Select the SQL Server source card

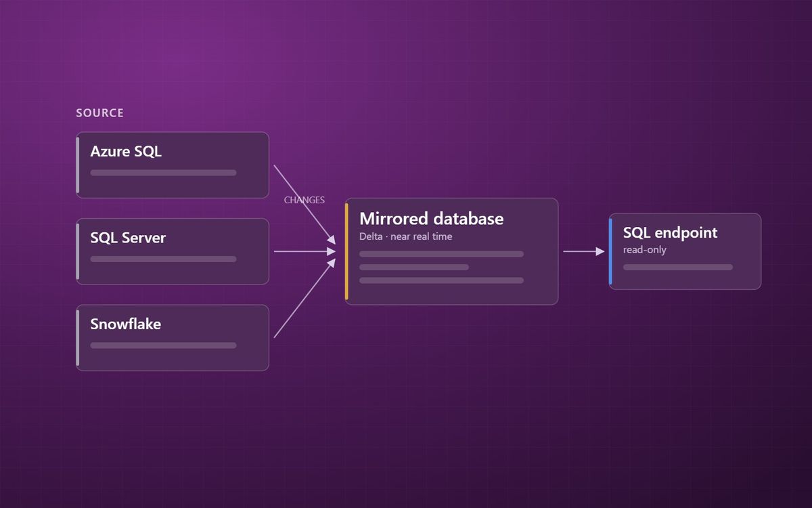pos(173,251)
